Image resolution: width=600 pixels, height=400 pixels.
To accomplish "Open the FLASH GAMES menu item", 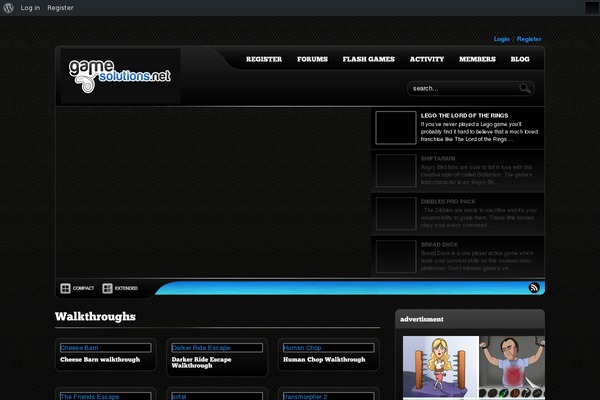I will tap(368, 59).
